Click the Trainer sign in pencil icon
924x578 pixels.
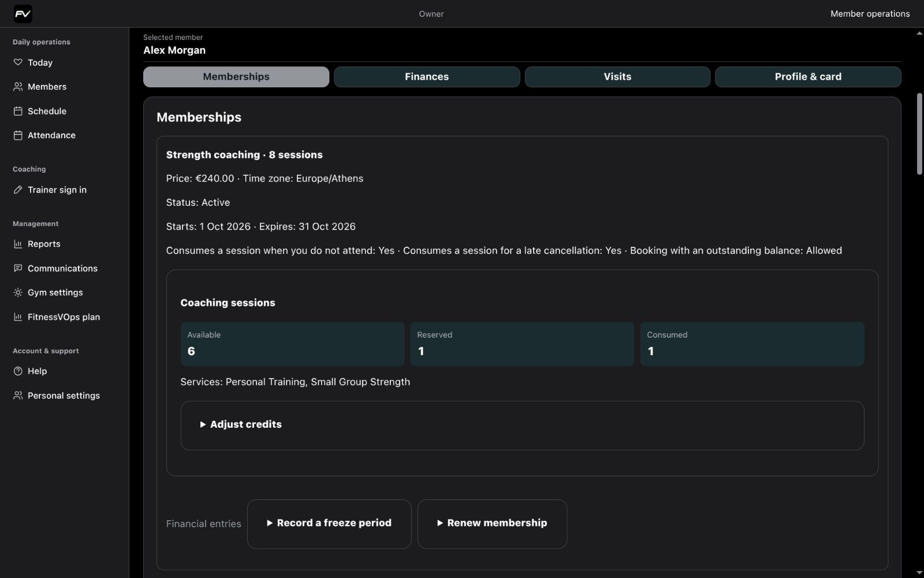18,190
